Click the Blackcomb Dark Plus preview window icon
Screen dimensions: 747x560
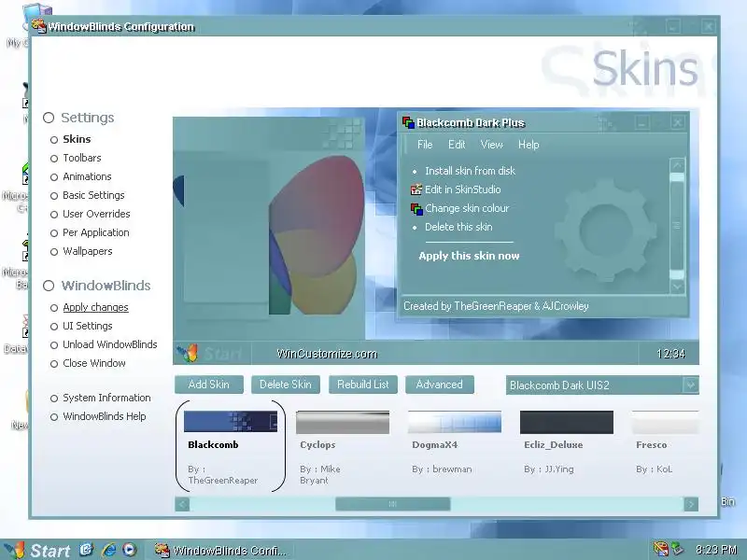tap(408, 122)
